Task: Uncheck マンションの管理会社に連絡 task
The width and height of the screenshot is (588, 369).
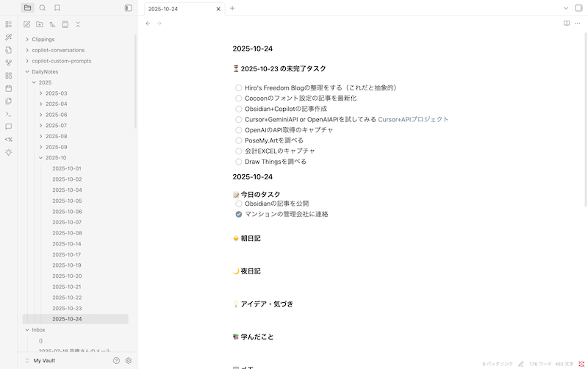Action: pyautogui.click(x=239, y=215)
